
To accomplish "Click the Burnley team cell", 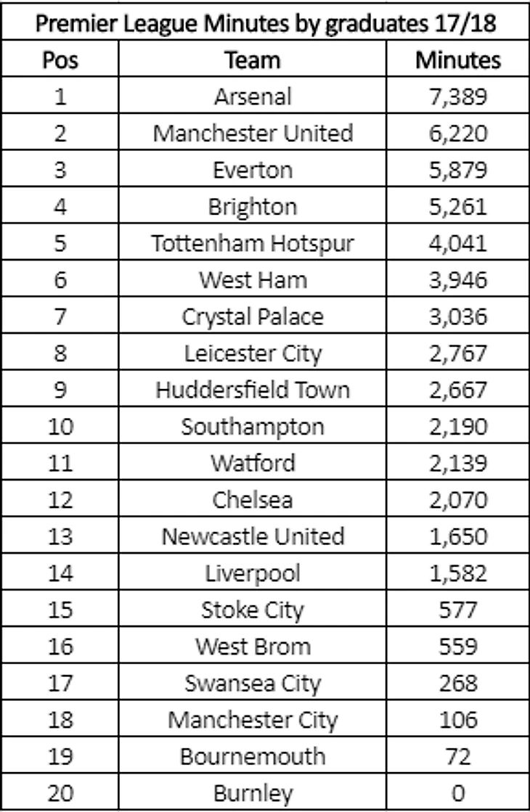I will [x=253, y=793].
